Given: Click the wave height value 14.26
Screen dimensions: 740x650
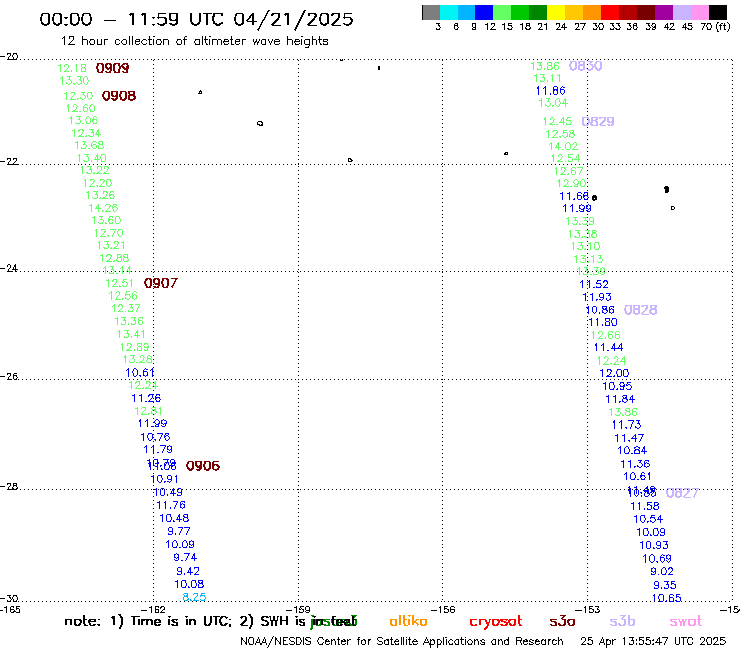Looking at the screenshot, I should click(x=103, y=208).
